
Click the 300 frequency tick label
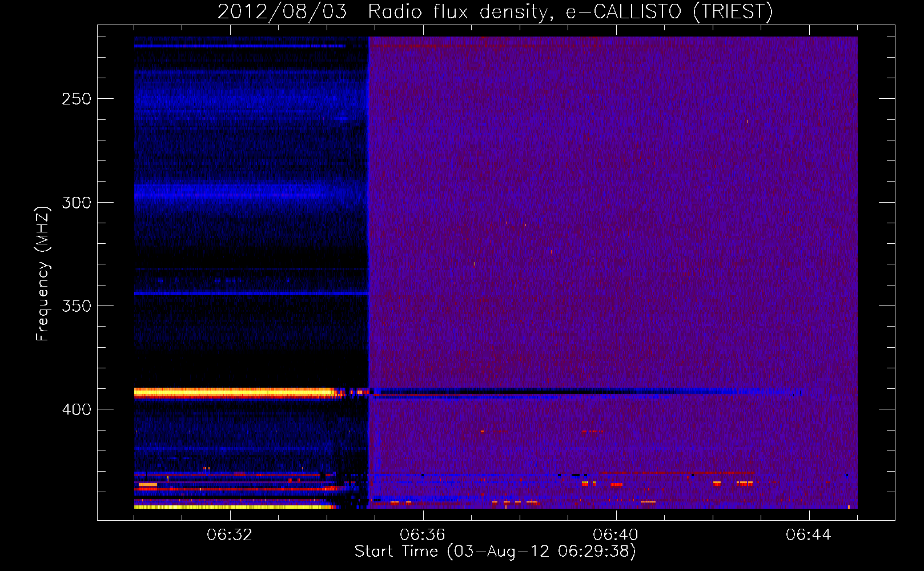(77, 203)
